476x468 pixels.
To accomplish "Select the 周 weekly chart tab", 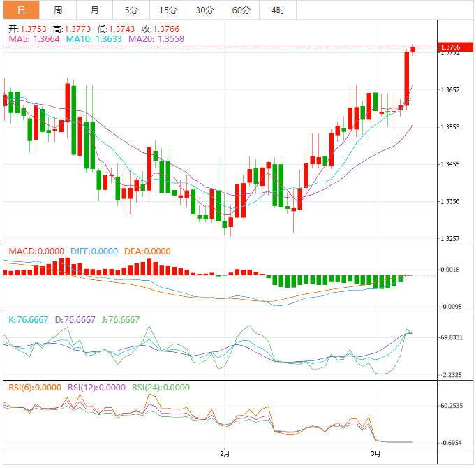I will 58,10.
